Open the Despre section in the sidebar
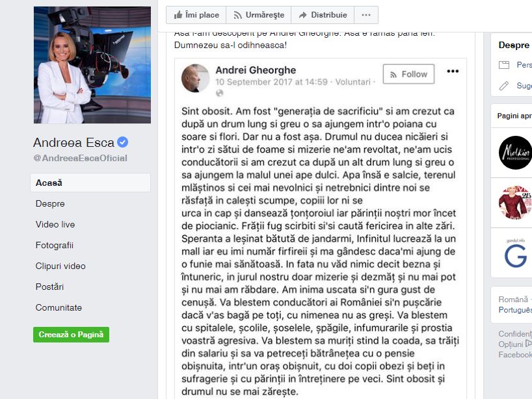This screenshot has height=399, width=532. (x=50, y=203)
